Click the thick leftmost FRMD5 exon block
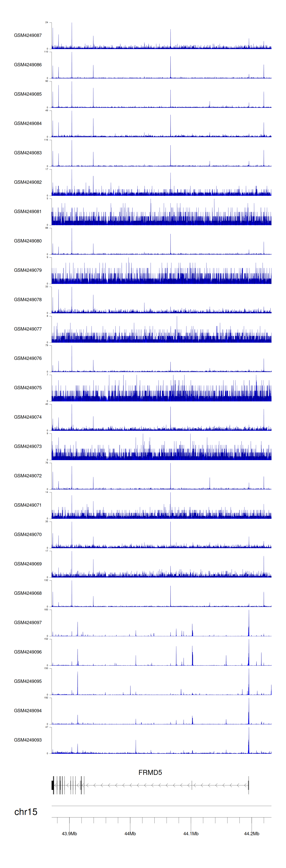 tap(53, 785)
